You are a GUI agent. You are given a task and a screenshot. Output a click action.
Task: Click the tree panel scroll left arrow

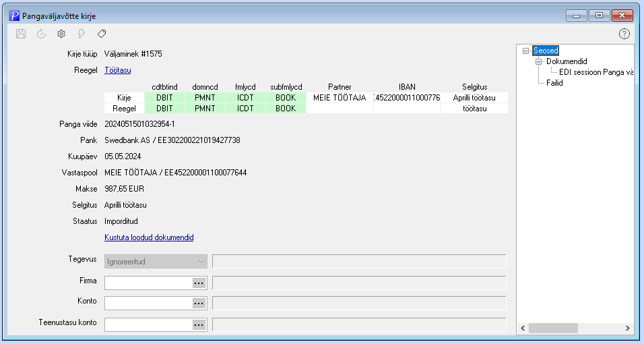tap(523, 328)
